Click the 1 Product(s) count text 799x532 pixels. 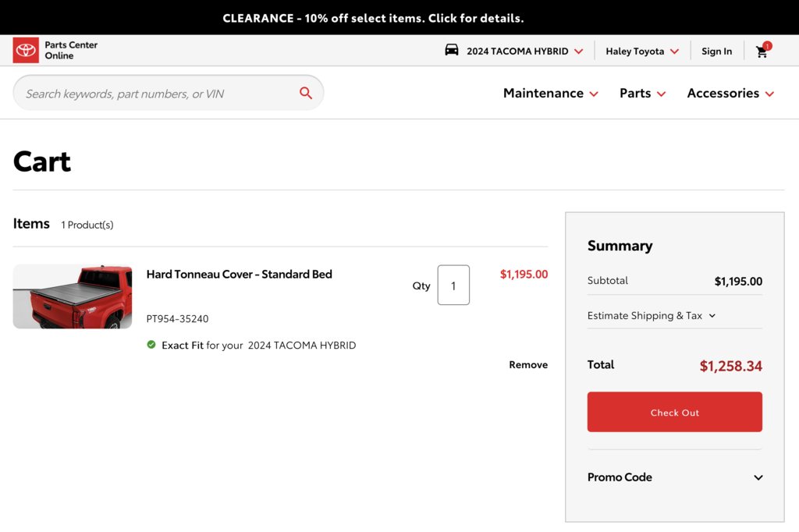87,225
